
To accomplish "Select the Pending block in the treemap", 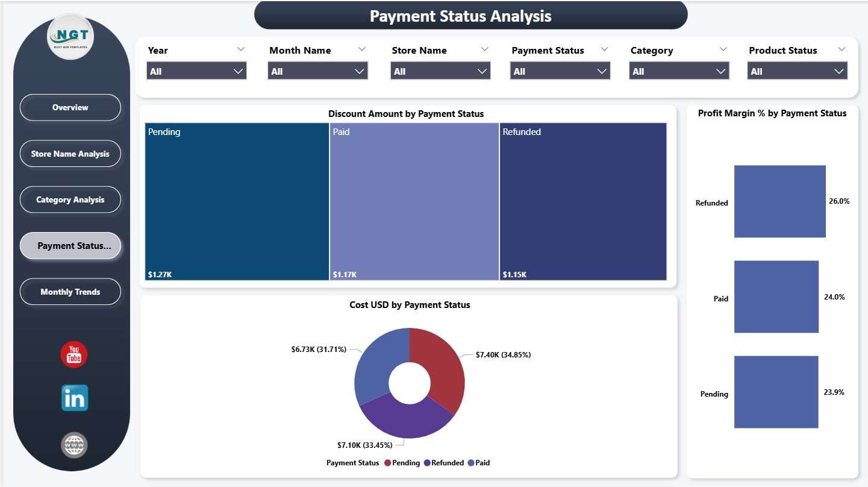I will (x=236, y=202).
